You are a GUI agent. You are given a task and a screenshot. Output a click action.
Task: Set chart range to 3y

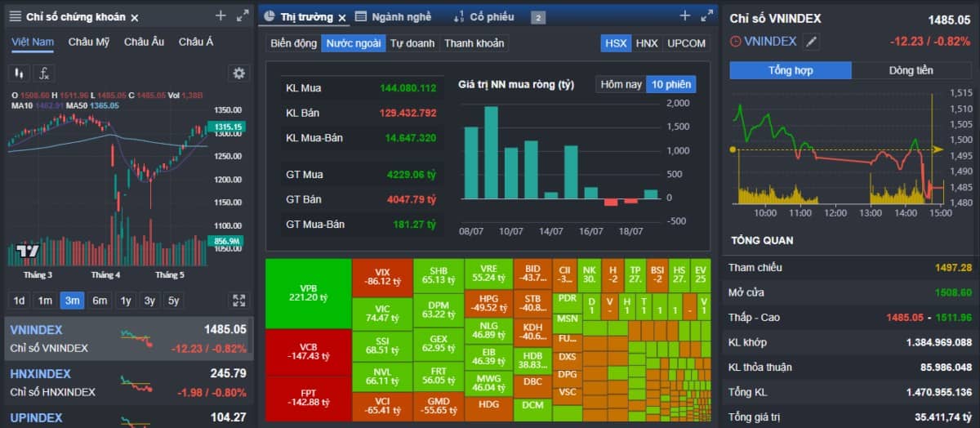(149, 301)
